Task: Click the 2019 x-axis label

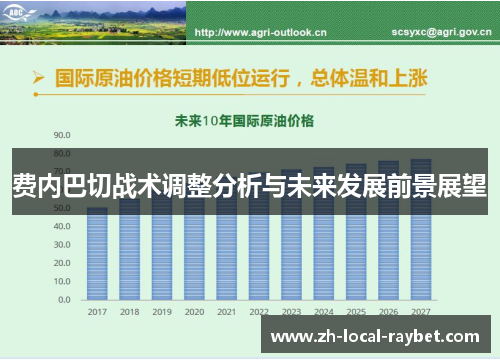Action: [162, 312]
